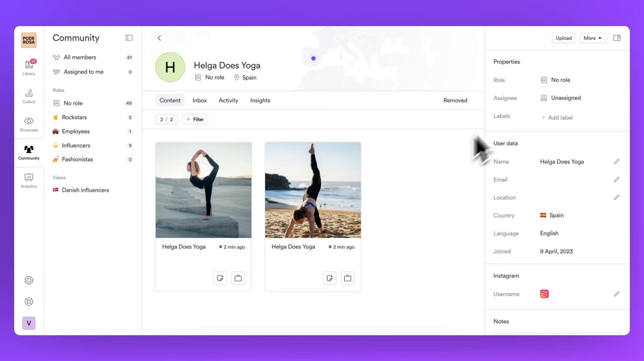The image size is (644, 361).
Task: Click the Pode Rosa workspace logo
Action: (29, 40)
